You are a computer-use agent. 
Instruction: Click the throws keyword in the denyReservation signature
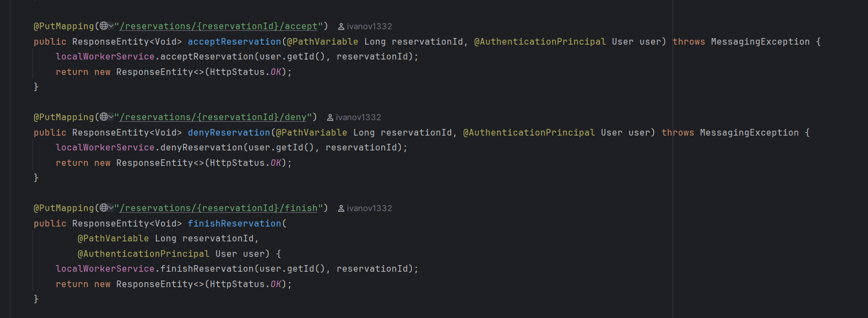[677, 132]
